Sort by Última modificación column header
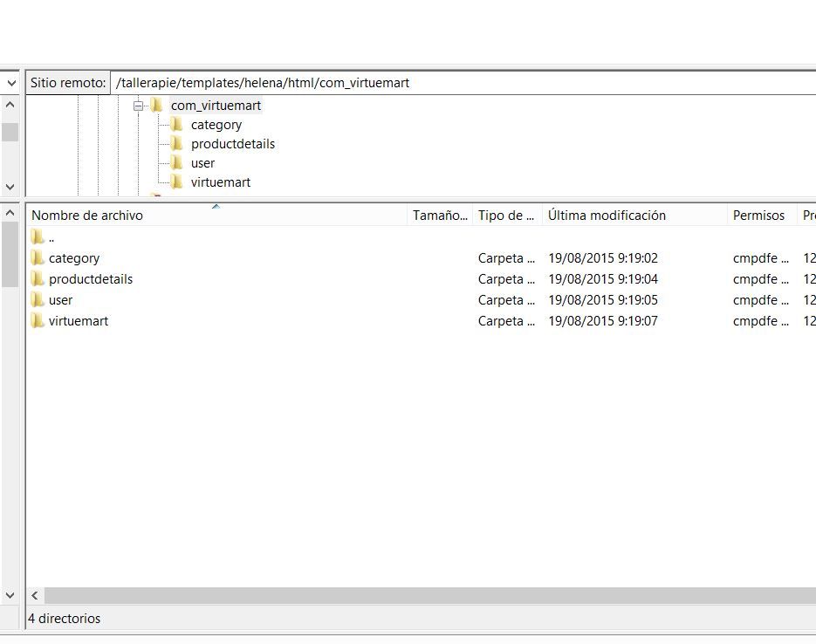 [634, 216]
